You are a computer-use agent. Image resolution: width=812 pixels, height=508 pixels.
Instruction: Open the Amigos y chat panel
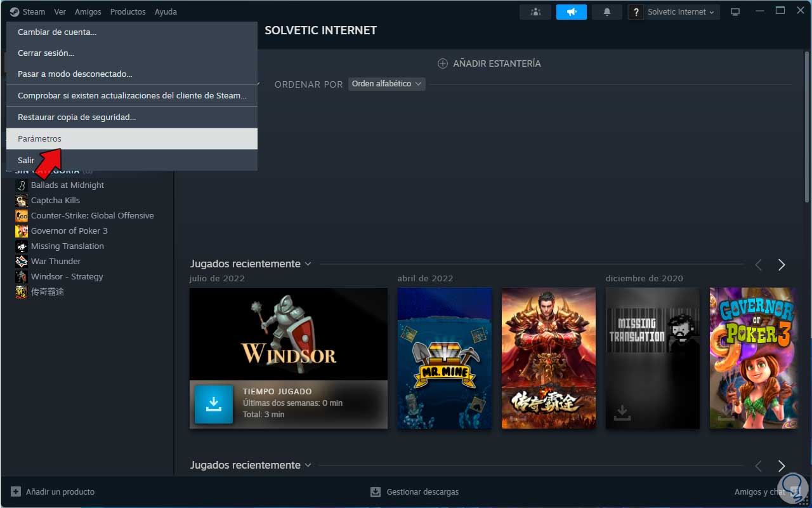click(x=760, y=492)
